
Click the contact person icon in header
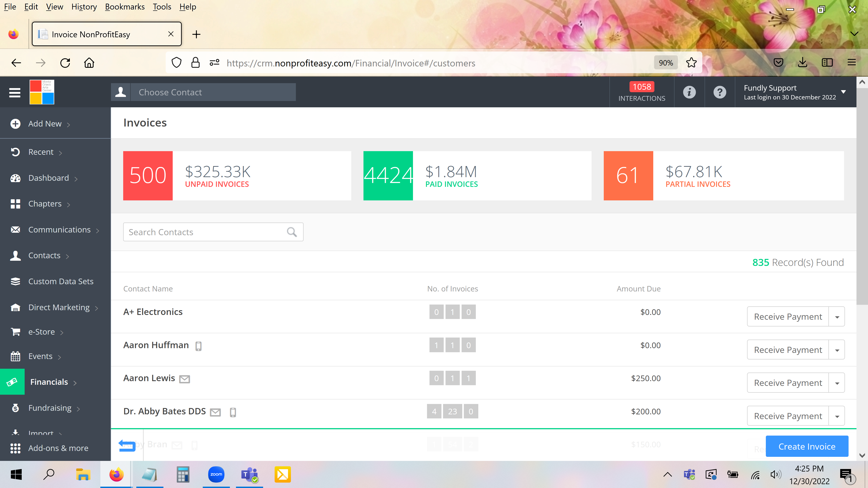[x=121, y=92]
